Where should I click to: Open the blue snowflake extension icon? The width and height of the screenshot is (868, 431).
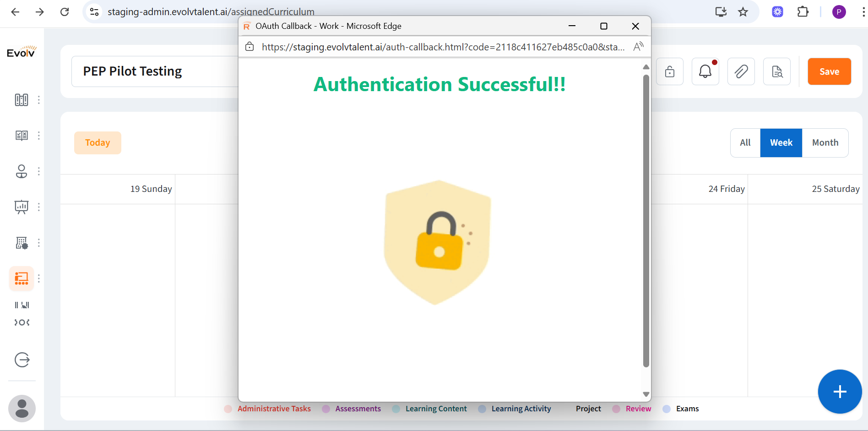click(778, 12)
